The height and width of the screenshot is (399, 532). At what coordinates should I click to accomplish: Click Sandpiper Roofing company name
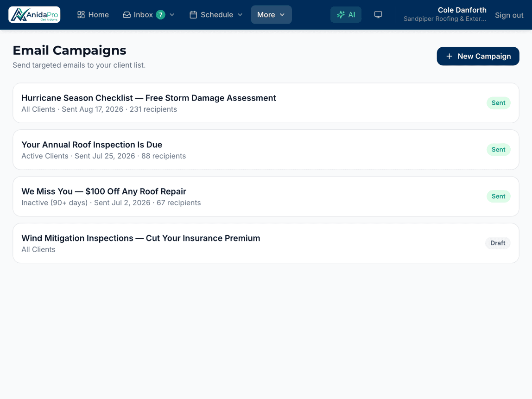click(445, 19)
